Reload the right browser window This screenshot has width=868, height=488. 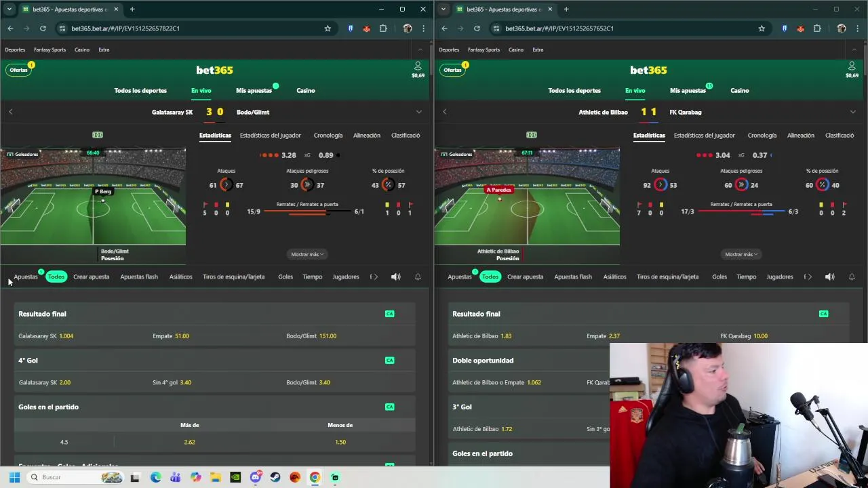click(x=477, y=28)
